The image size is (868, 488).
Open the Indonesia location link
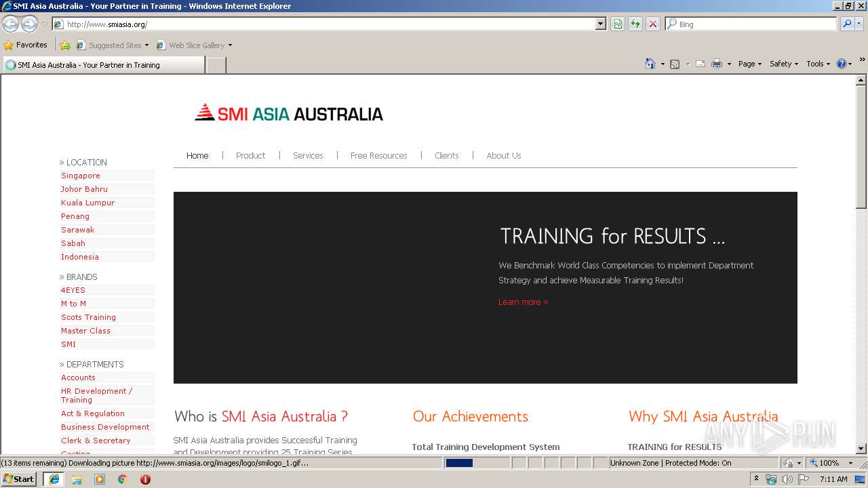79,257
